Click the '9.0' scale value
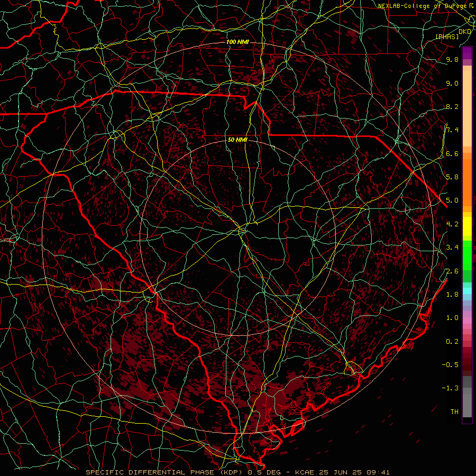Viewport: 476px width, 476px height. click(x=452, y=84)
